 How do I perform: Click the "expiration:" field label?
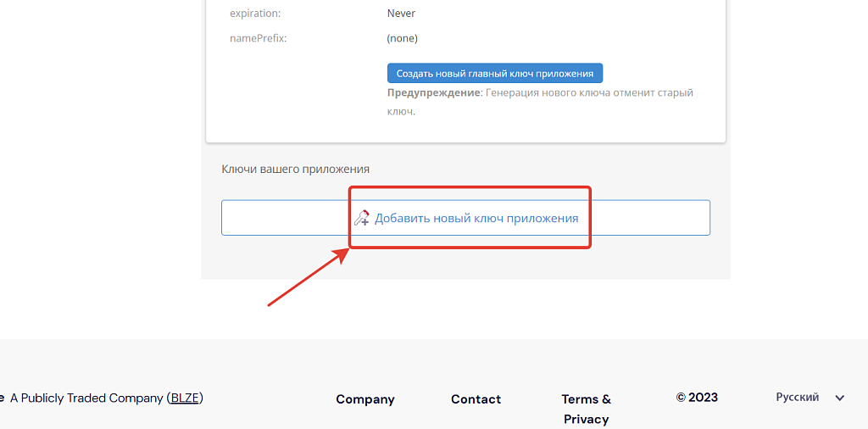tap(255, 14)
